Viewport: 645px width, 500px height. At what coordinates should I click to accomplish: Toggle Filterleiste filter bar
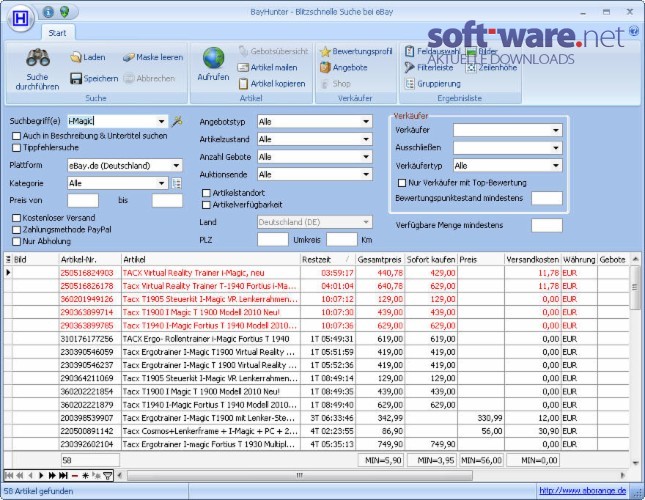(x=429, y=67)
